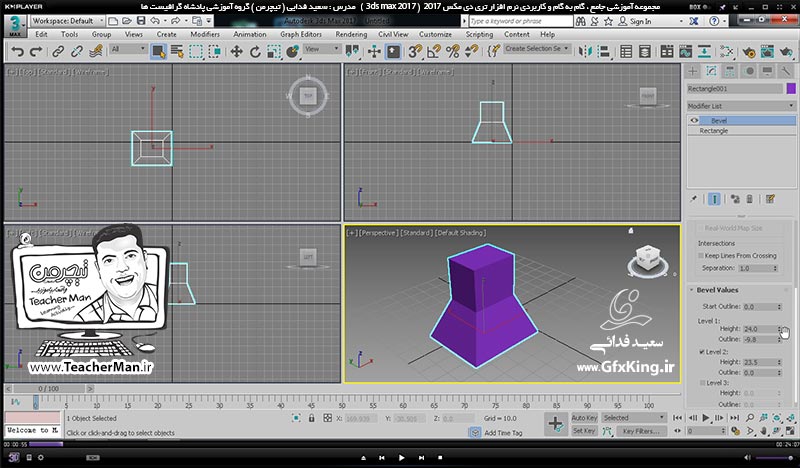Open the Create tab in command panel
Image resolution: width=800 pixels, height=468 pixels.
692,71
